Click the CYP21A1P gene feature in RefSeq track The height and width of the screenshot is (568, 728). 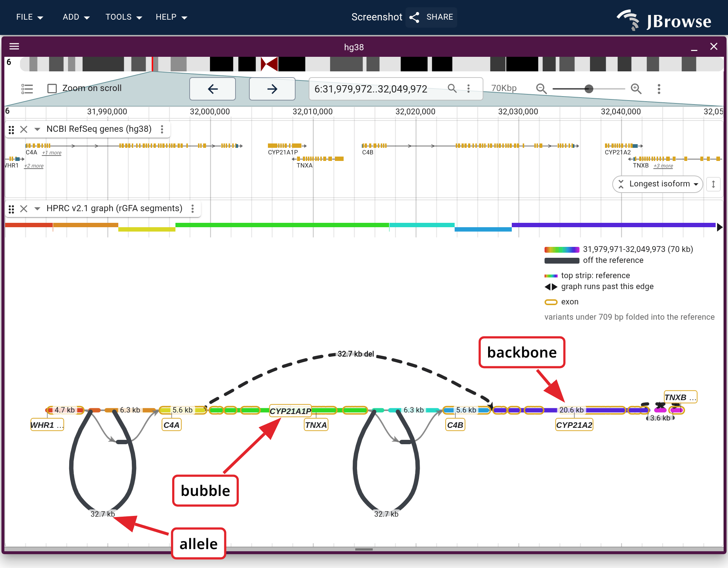(x=287, y=146)
